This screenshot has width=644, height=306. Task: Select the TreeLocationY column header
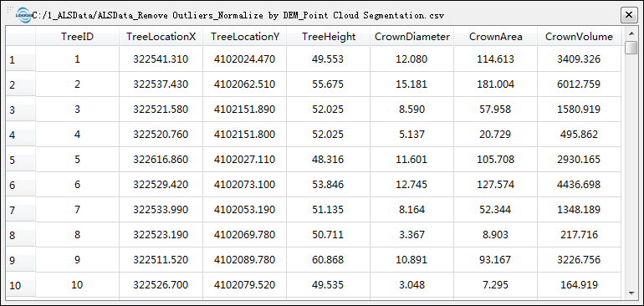pos(245,37)
